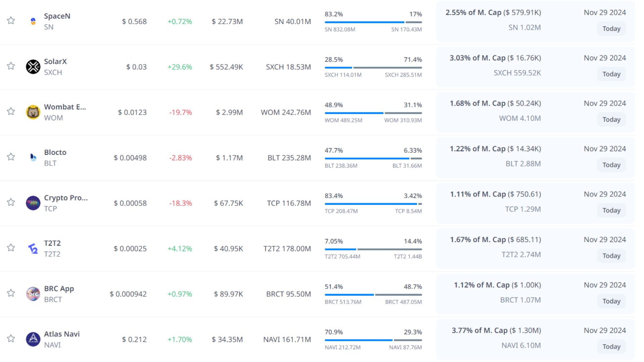Click the BRC App coin logo
Image resolution: width=644 pixels, height=362 pixels.
(33, 294)
